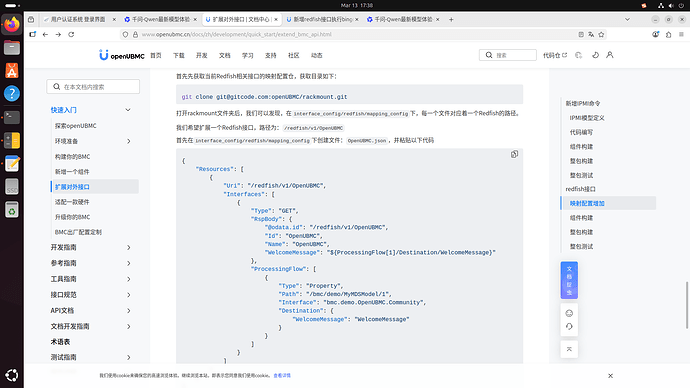Open Ubuntu Software in the dock
690x388 pixels.
(x=12, y=70)
